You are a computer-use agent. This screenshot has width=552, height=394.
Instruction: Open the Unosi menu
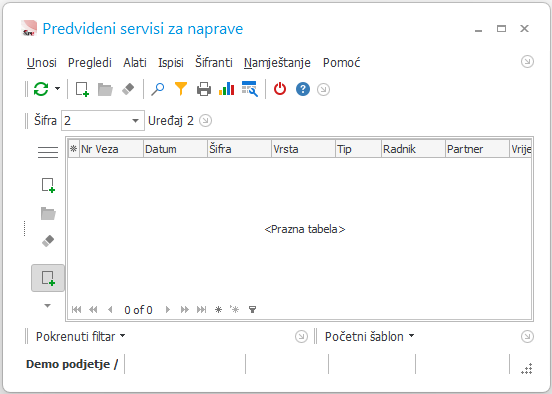[42, 63]
